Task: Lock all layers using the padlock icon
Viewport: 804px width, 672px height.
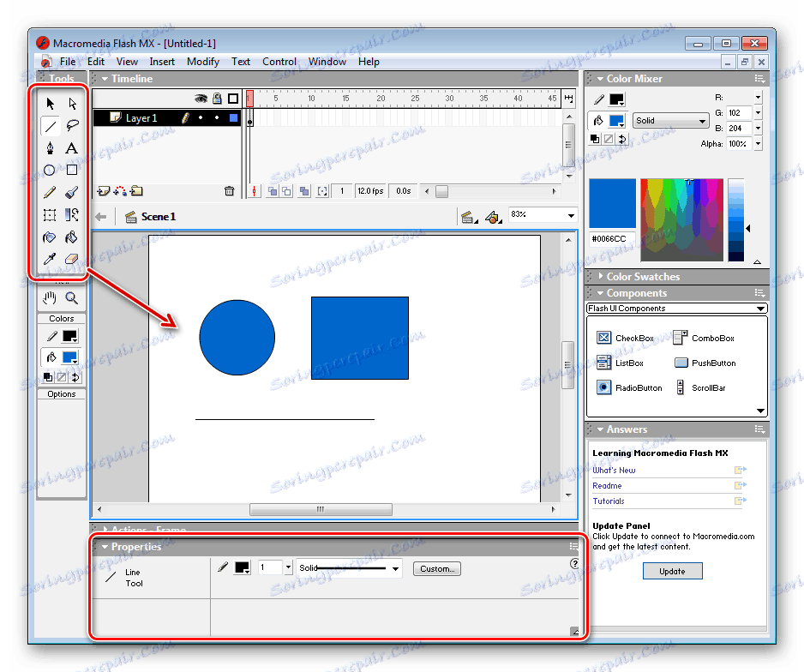Action: point(217,99)
